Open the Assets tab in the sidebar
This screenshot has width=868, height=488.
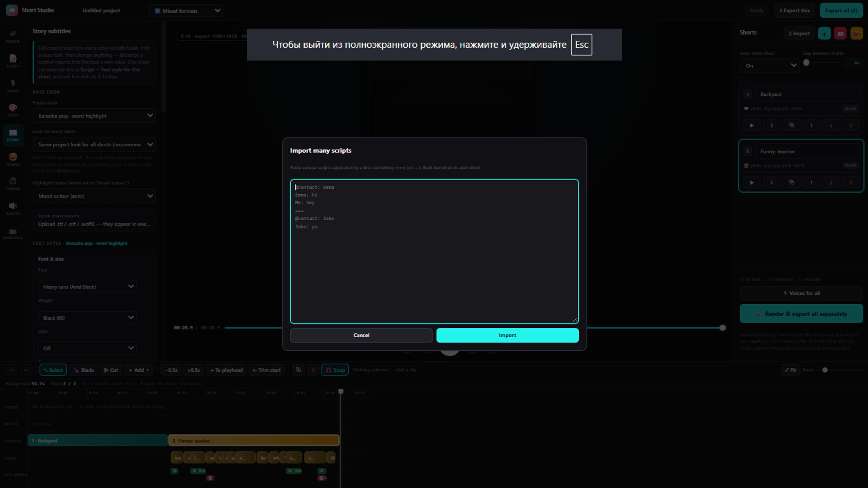pyautogui.click(x=13, y=209)
